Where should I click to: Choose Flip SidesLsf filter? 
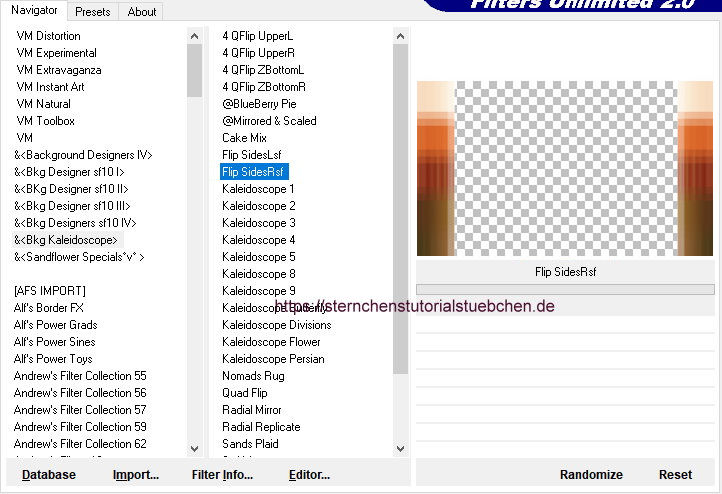[x=251, y=155]
